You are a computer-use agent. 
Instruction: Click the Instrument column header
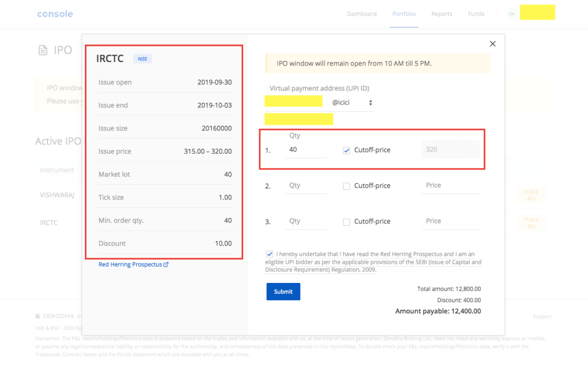pos(57,170)
